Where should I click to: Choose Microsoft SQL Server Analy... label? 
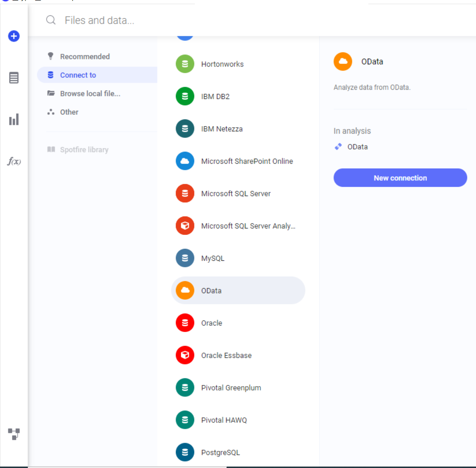pyautogui.click(x=248, y=226)
